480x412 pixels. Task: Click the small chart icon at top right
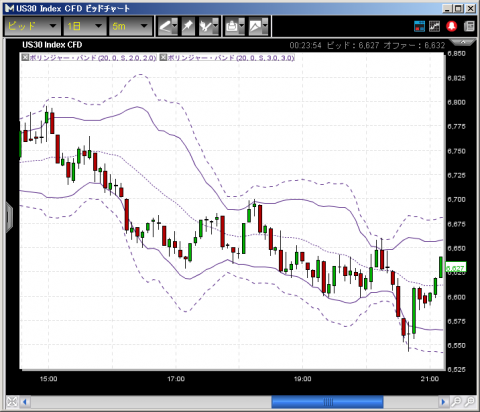click(434, 26)
